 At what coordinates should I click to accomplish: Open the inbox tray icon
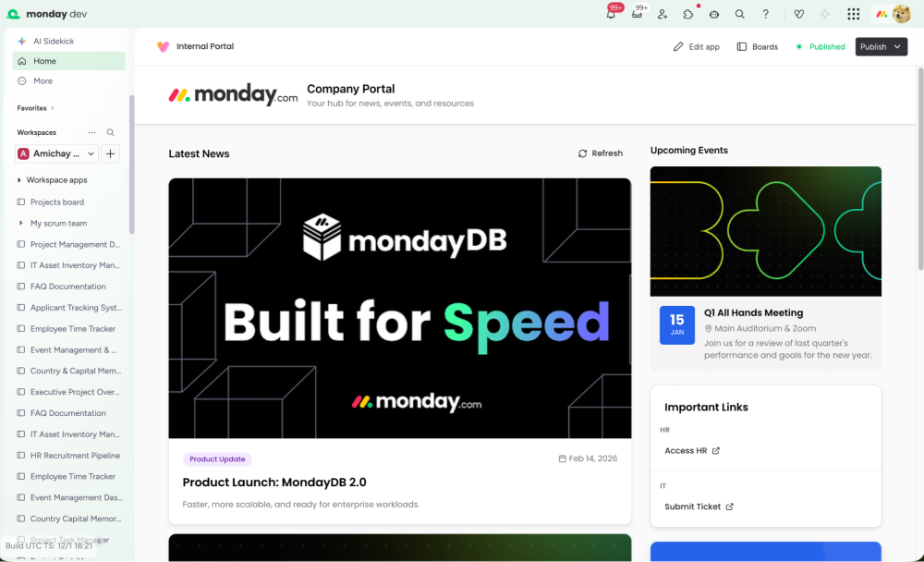[637, 14]
